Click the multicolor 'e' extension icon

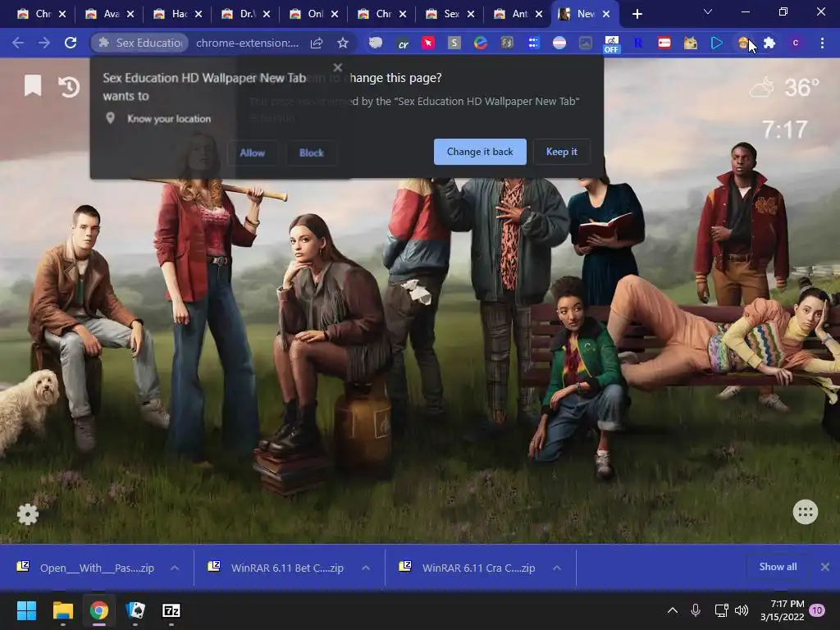coord(481,43)
